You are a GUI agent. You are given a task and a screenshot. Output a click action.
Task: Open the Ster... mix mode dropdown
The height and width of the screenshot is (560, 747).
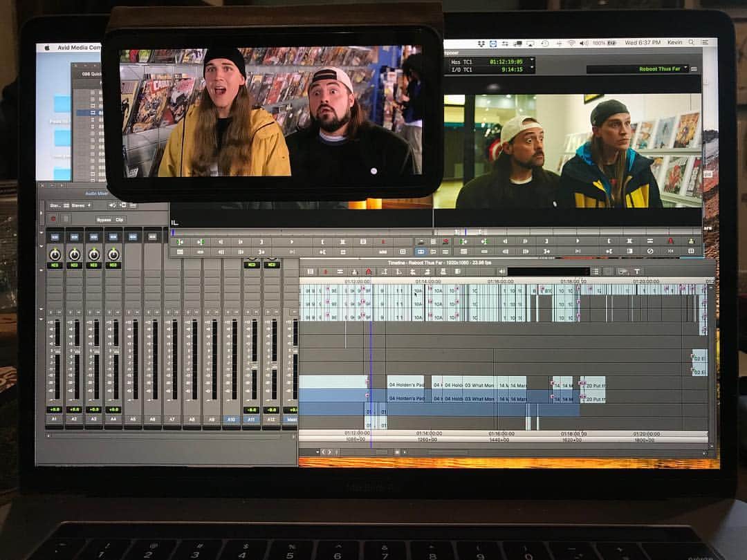(x=71, y=206)
